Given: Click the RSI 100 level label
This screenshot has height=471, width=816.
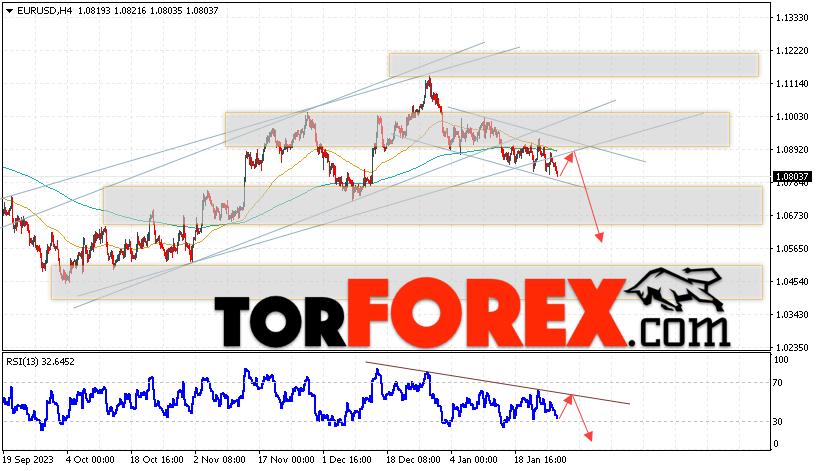Looking at the screenshot, I should pyautogui.click(x=781, y=360).
